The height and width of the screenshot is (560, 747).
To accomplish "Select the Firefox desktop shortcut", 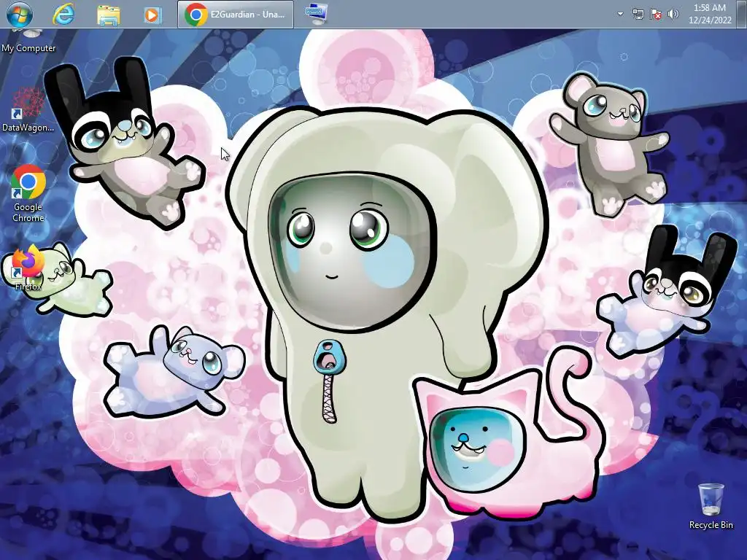I will [28, 268].
